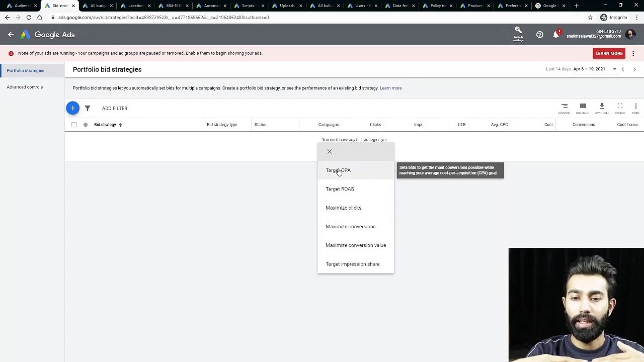Open the account profile avatar
644x362 pixels.
[630, 34]
